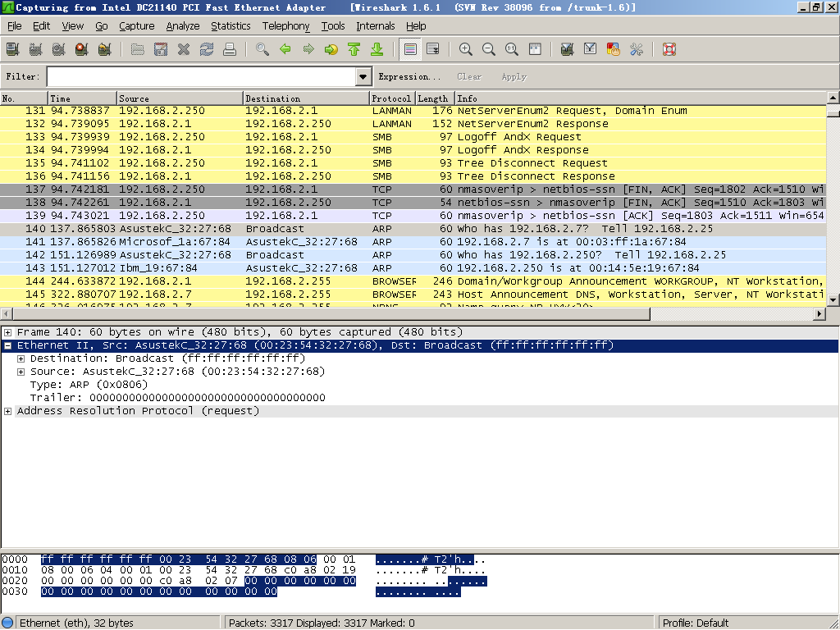Sort by the Info column header
Image resolution: width=840 pixels, height=630 pixels.
point(641,98)
